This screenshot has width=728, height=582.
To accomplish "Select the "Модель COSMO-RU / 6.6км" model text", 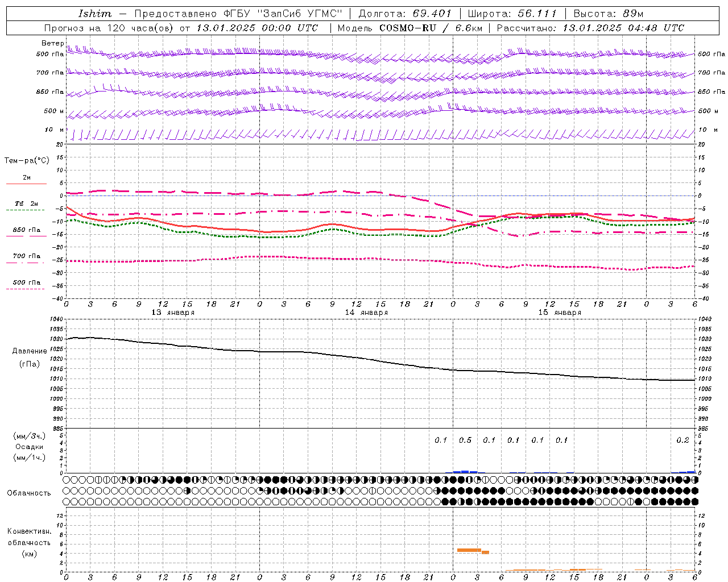I will click(x=410, y=28).
